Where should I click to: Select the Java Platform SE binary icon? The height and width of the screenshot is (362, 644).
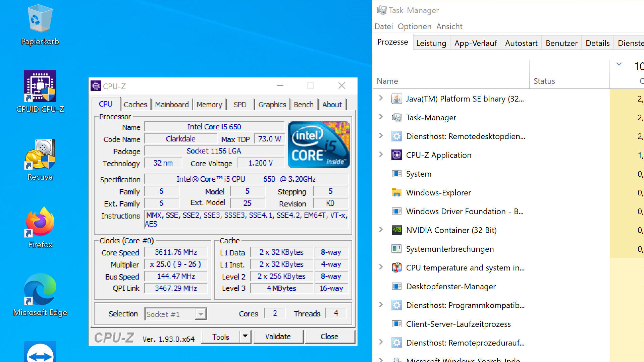[397, 99]
